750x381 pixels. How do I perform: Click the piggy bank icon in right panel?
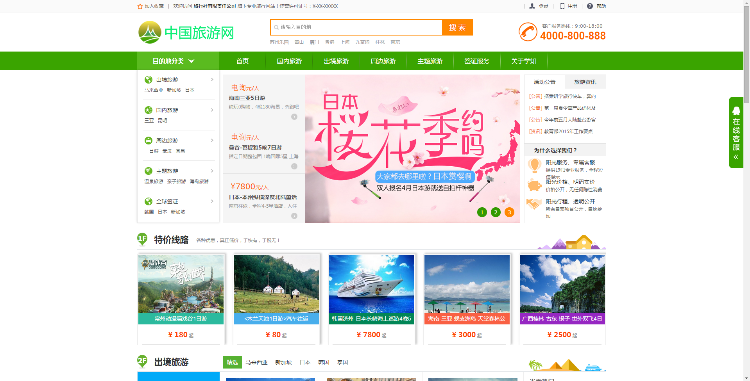[x=534, y=185]
